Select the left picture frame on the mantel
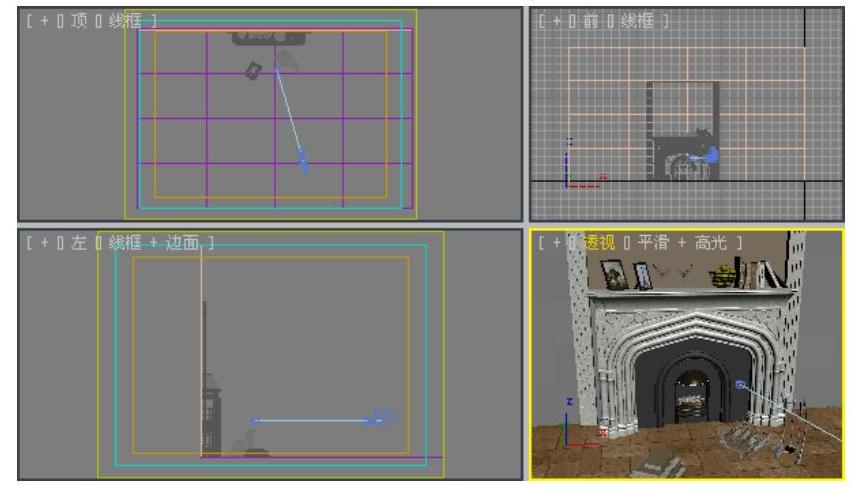This screenshot has width=852, height=490. 615,275
